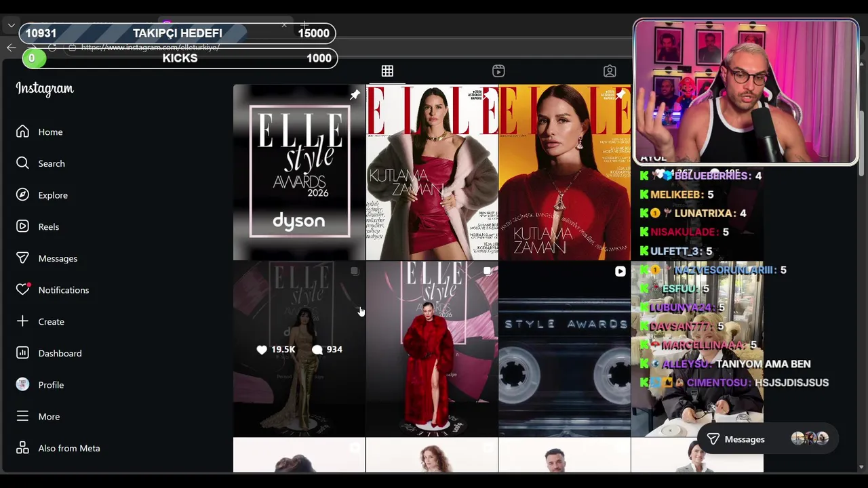Open the More hamburger icon
868x488 pixels.
[22, 416]
